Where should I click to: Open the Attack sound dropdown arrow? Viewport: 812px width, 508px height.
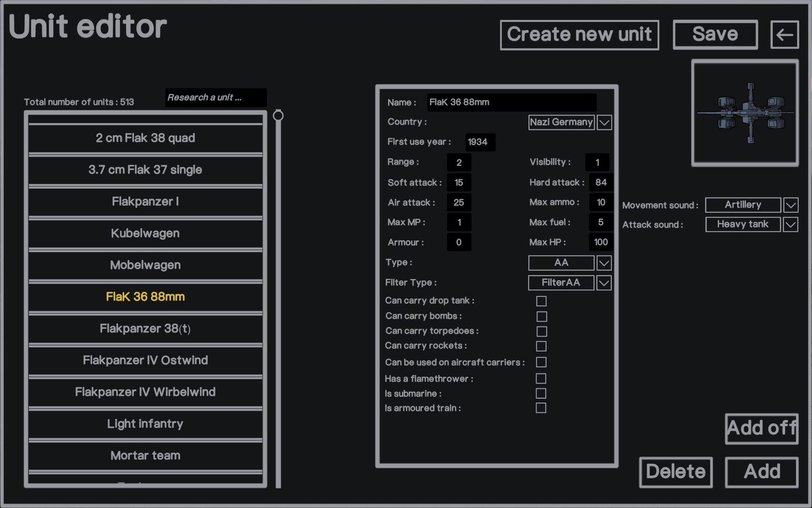click(x=791, y=225)
